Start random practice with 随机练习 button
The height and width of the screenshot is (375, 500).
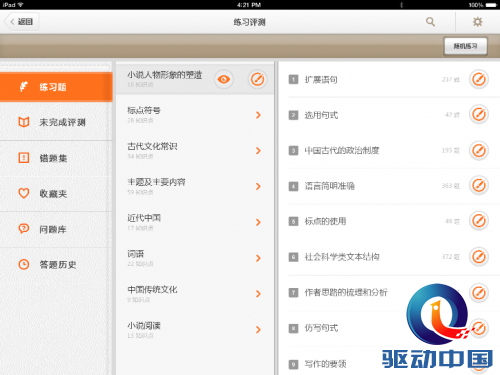point(465,46)
